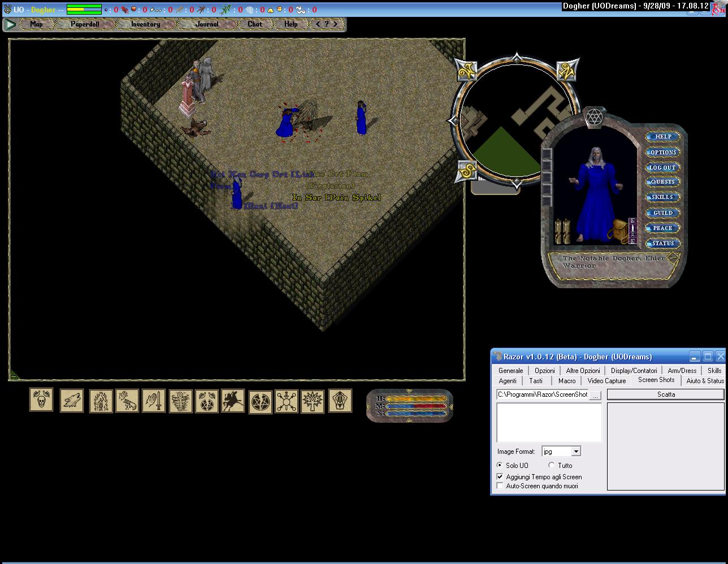Click the hexagram emblem atop the paperdoll
Viewport: 728px width, 564px height.
(594, 118)
